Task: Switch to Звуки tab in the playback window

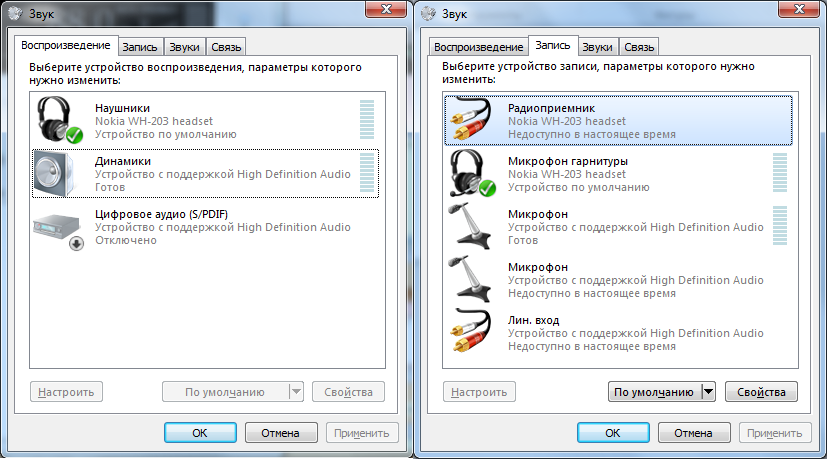Action: pyautogui.click(x=183, y=47)
